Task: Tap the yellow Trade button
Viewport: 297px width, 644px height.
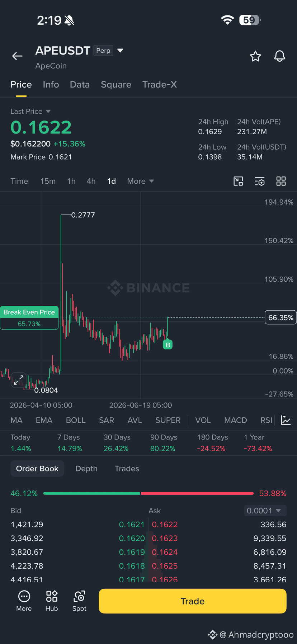Action: [193, 601]
